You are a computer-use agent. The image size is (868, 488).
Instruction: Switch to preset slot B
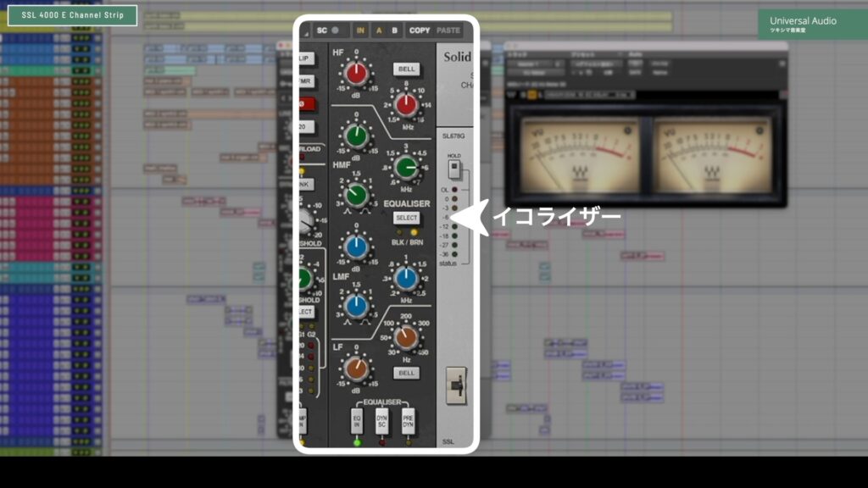click(x=394, y=30)
